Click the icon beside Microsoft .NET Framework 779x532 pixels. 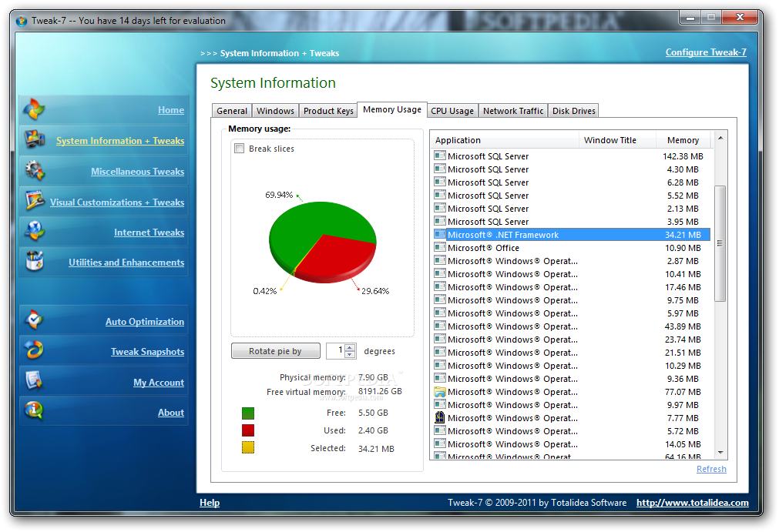440,234
